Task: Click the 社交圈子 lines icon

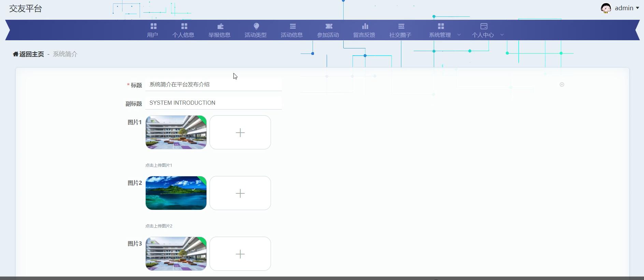Action: [x=401, y=26]
